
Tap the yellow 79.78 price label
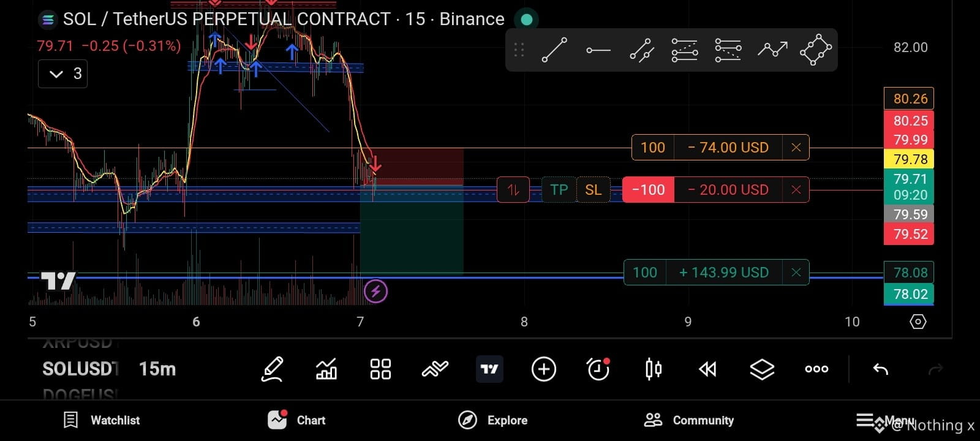[909, 159]
